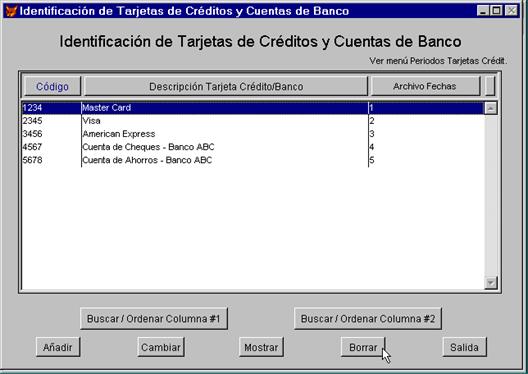528x374 pixels.
Task: Exit using the Salida button
Action: click(464, 347)
